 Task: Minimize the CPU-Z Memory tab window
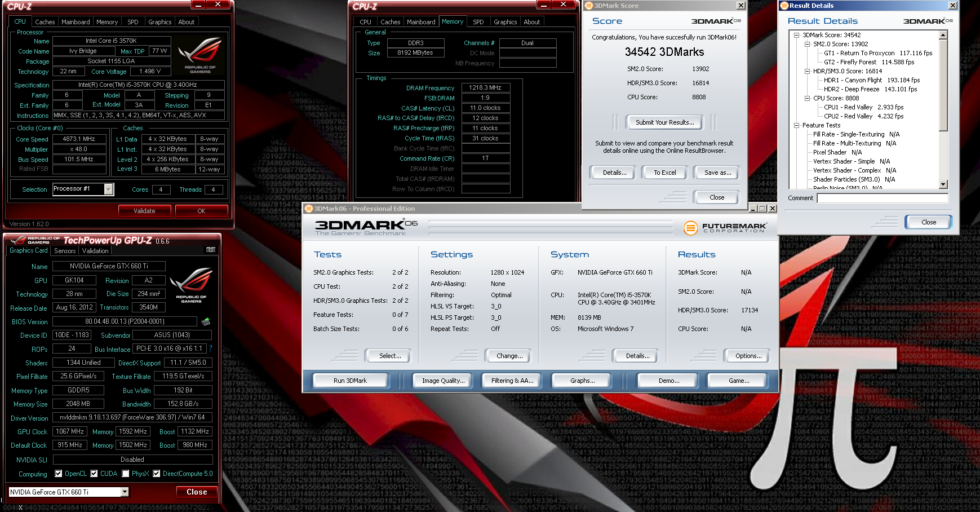coord(543,5)
